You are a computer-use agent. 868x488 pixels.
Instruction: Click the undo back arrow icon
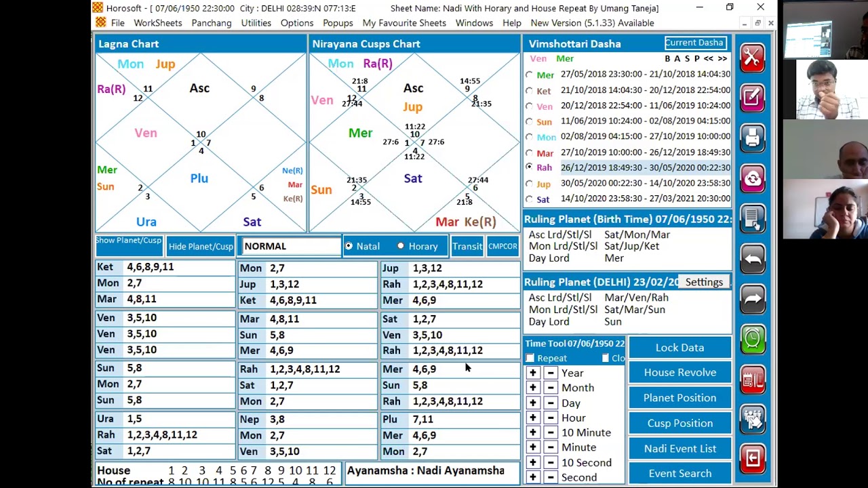click(x=752, y=258)
